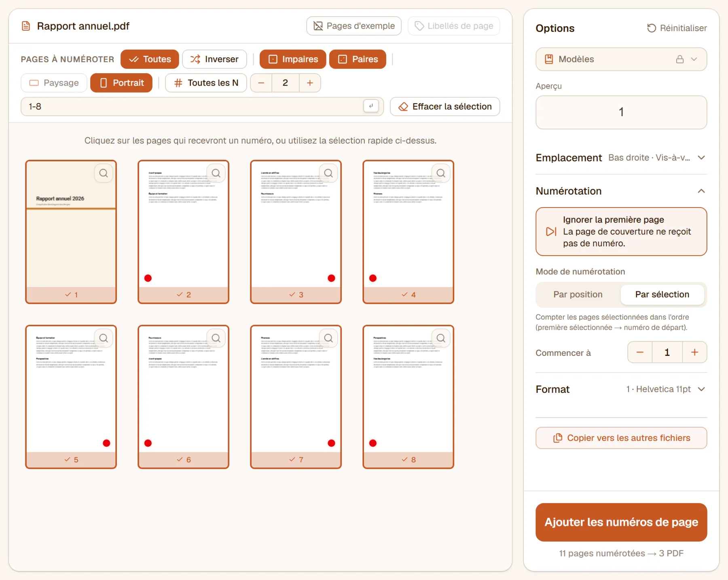728x580 pixels.
Task: Select Par sélection numbering mode
Action: pos(662,294)
